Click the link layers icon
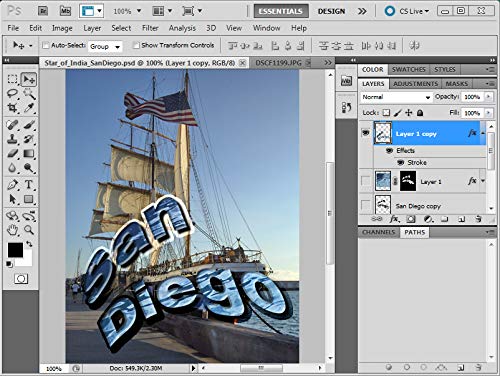This screenshot has width=500, height=376. click(x=377, y=219)
